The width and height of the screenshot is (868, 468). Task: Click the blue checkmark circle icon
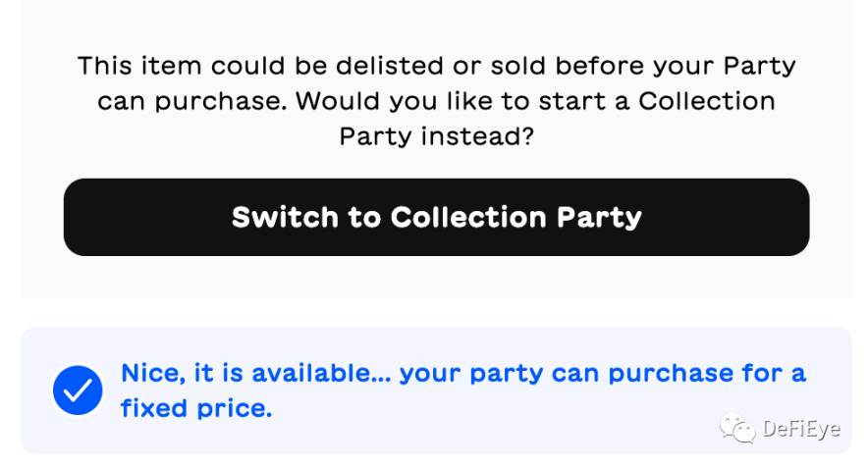point(78,390)
